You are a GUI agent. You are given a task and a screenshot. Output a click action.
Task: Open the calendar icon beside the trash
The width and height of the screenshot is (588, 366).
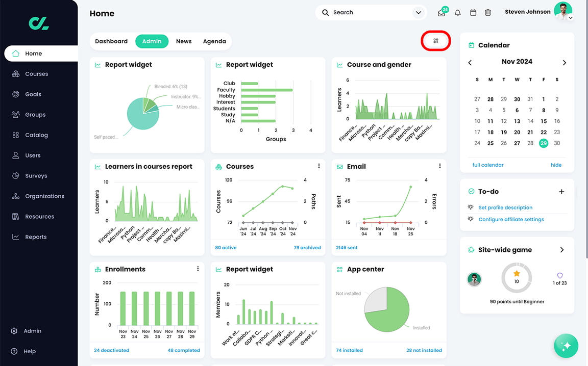coord(473,12)
